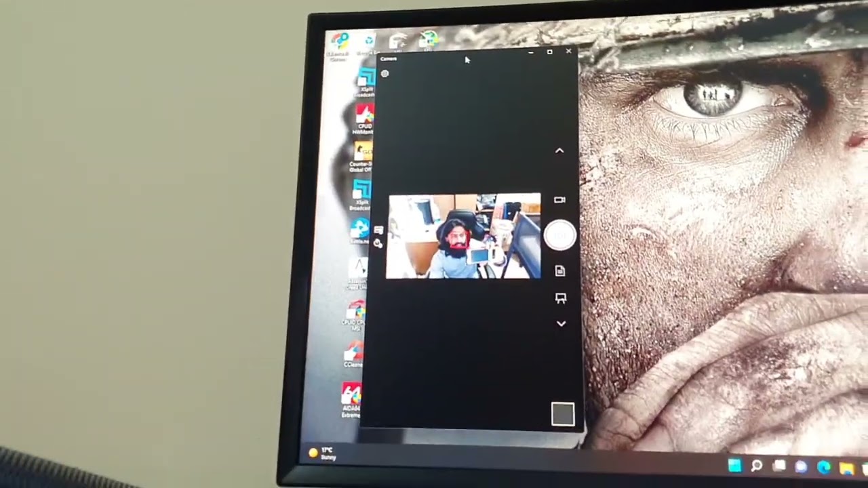Viewport: 868px width, 488px height.
Task: Open taskbar Search
Action: (x=757, y=466)
